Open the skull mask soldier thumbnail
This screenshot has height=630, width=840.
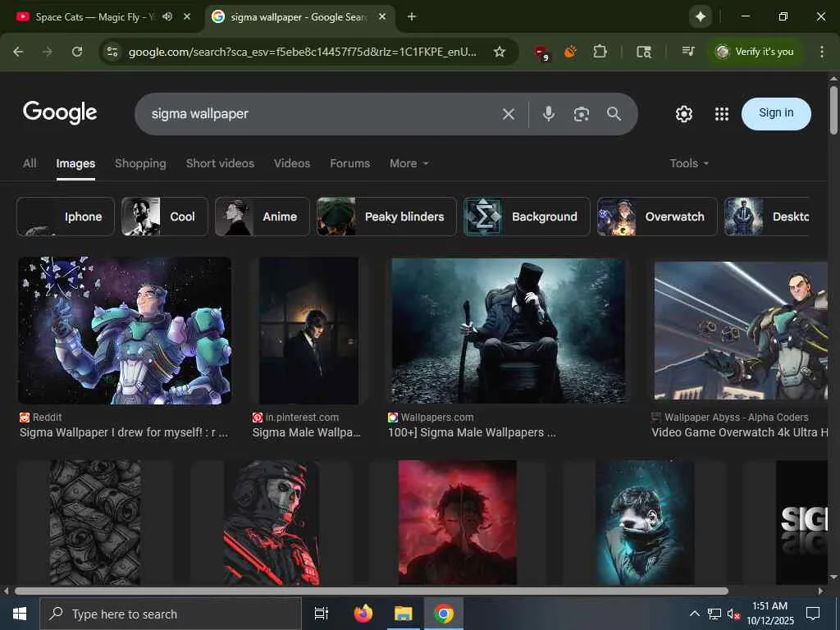click(x=272, y=523)
